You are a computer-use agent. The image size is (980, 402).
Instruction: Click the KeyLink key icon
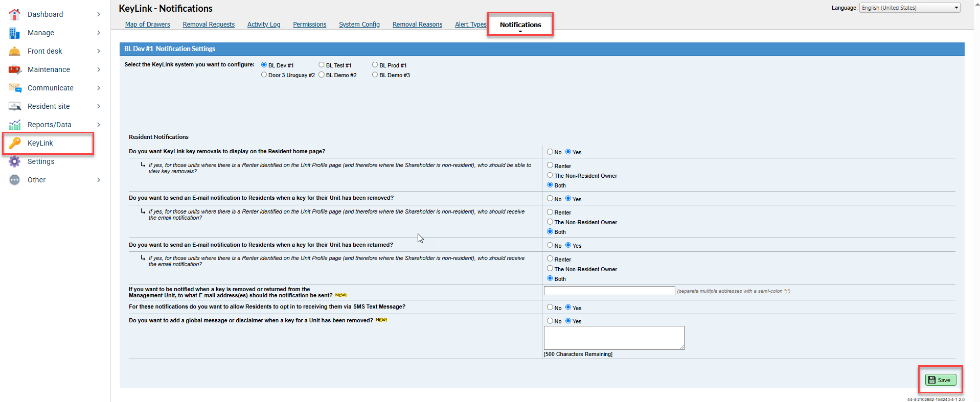pos(15,143)
